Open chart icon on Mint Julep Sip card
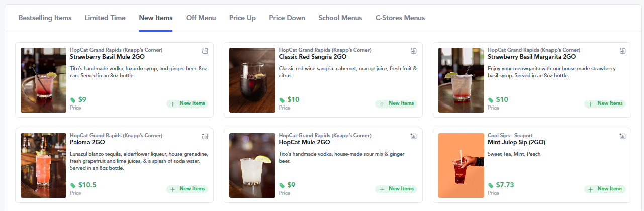 point(622,136)
